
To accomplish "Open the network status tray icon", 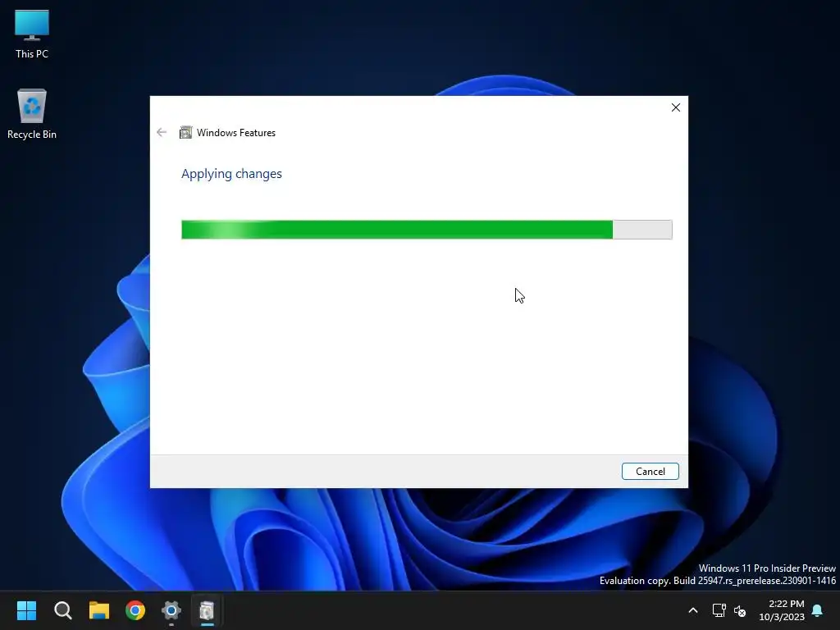I will 719,610.
